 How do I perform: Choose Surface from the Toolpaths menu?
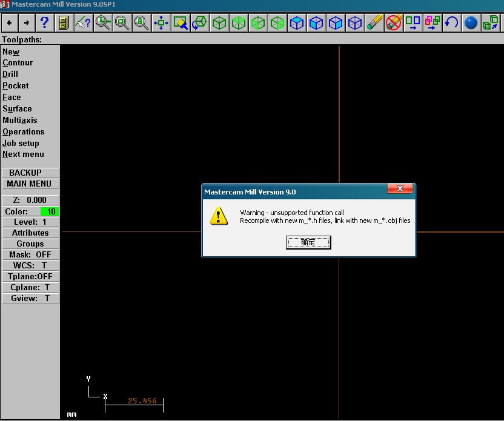point(17,108)
